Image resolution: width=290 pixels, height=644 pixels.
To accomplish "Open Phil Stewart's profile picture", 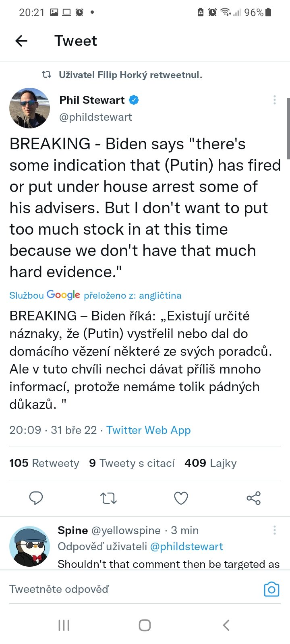I will pyautogui.click(x=29, y=108).
